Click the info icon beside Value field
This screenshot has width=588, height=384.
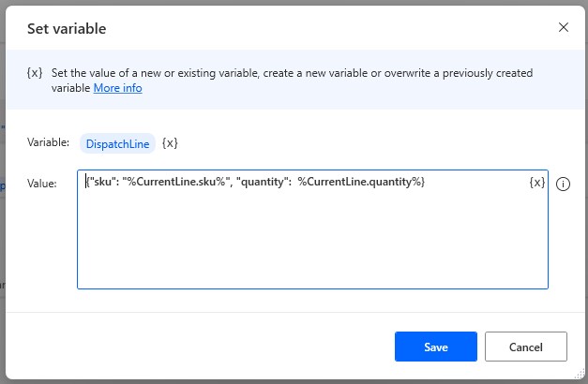pos(564,184)
